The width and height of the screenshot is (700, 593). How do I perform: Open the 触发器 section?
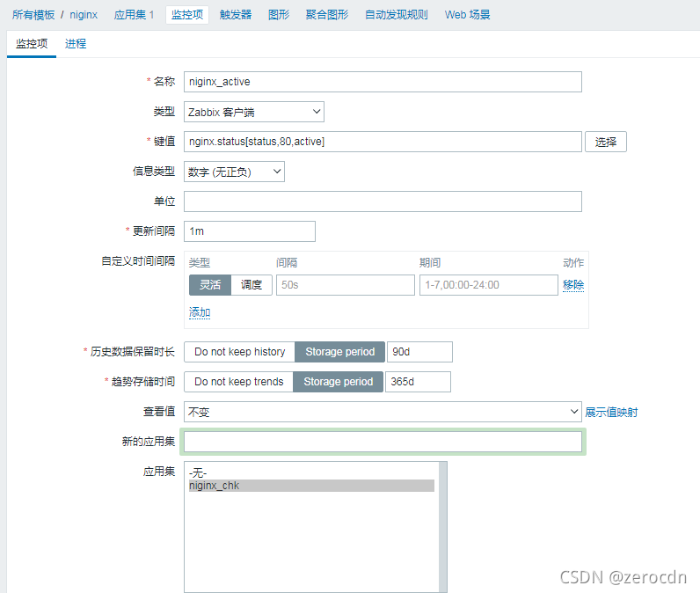[236, 15]
